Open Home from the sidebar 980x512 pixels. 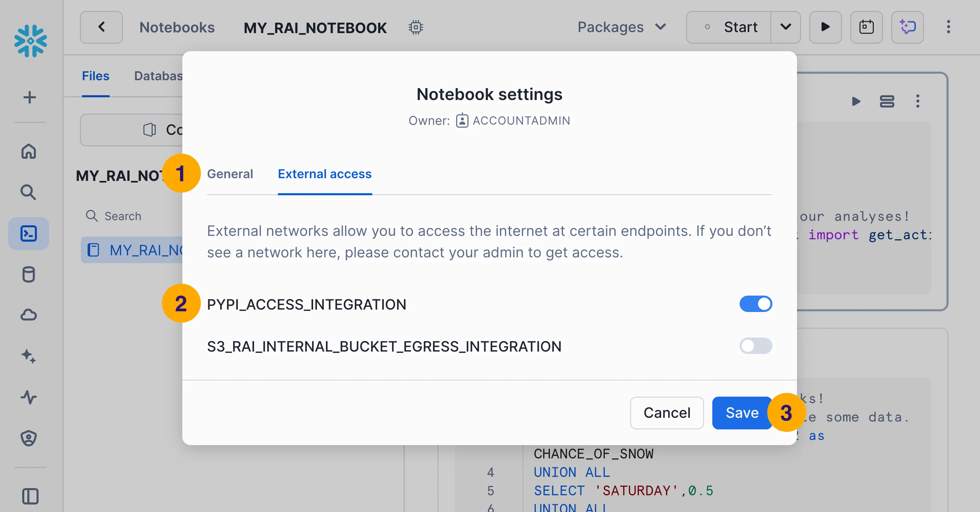click(29, 151)
